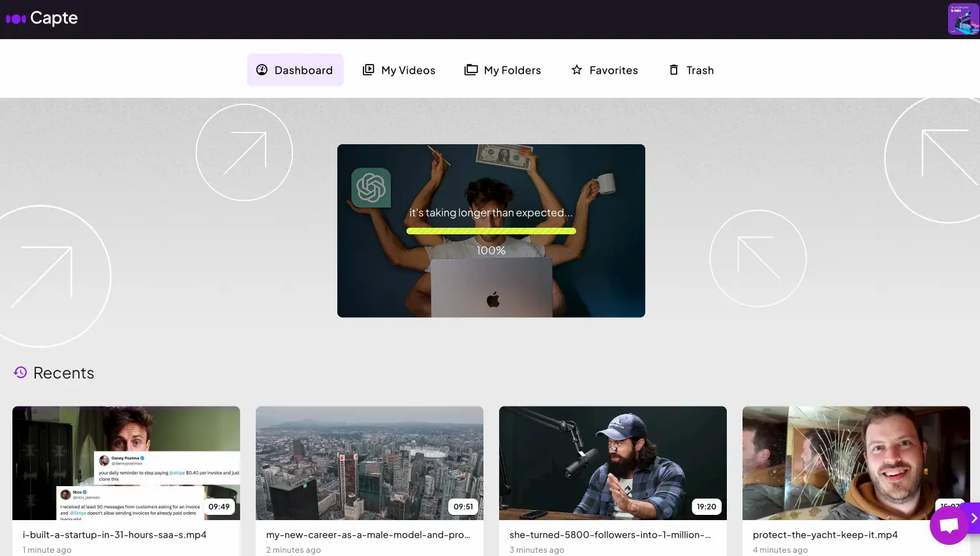
Task: Select the Dashboard compass icon
Action: 262,69
